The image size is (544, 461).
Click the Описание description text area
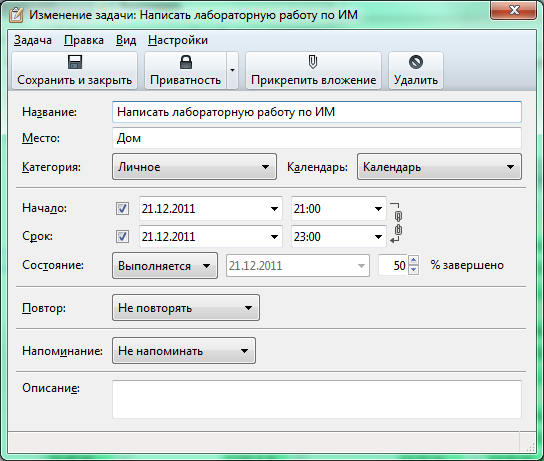pyautogui.click(x=317, y=399)
